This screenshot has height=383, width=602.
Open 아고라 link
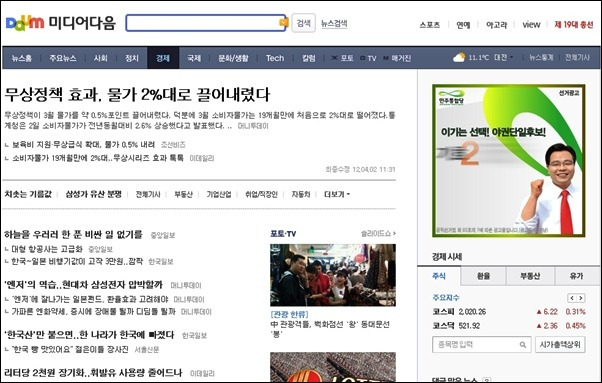[x=496, y=25]
